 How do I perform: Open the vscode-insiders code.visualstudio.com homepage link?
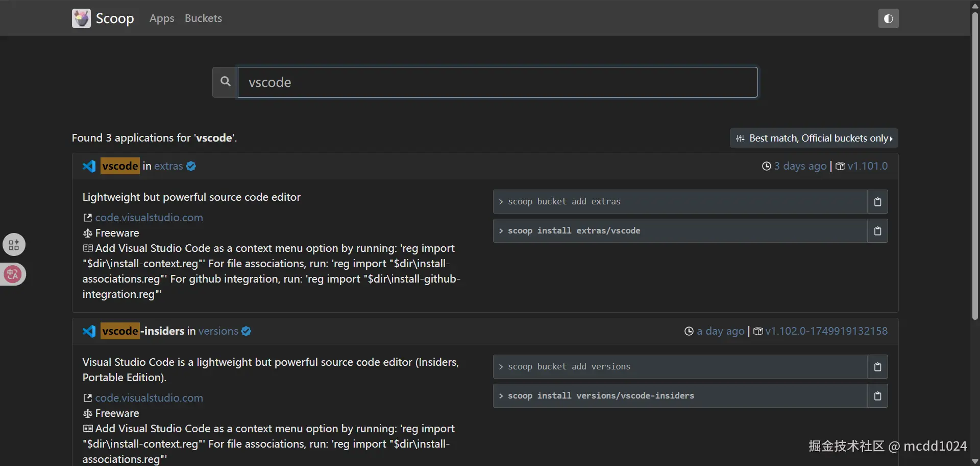[149, 398]
